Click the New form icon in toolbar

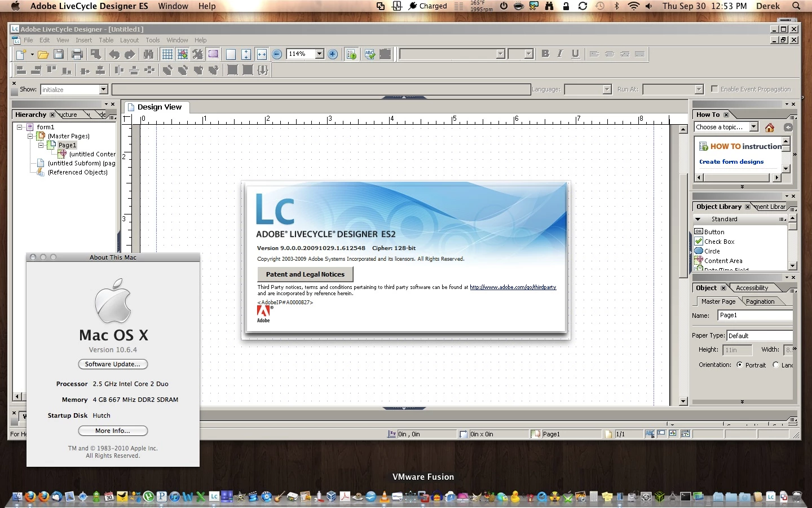coord(21,54)
